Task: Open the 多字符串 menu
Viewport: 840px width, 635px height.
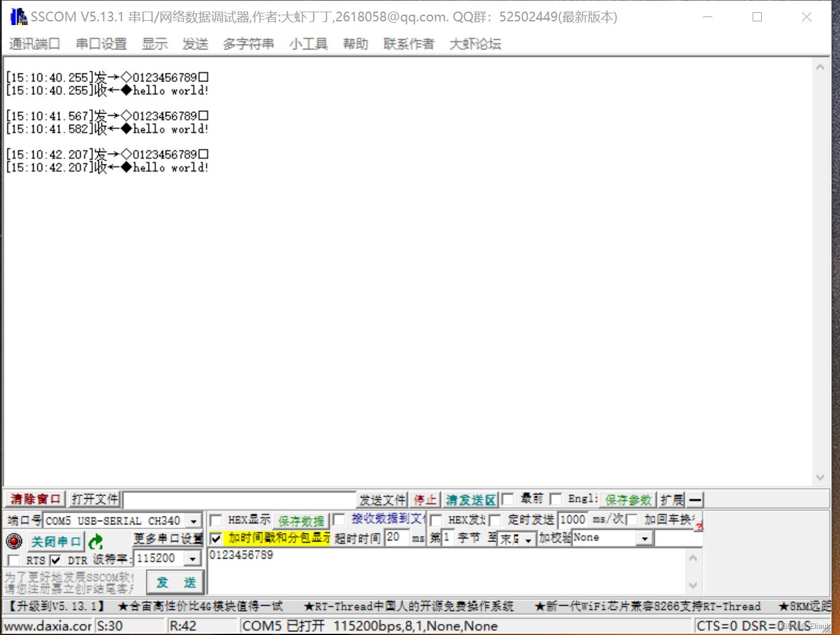Action: pos(249,44)
